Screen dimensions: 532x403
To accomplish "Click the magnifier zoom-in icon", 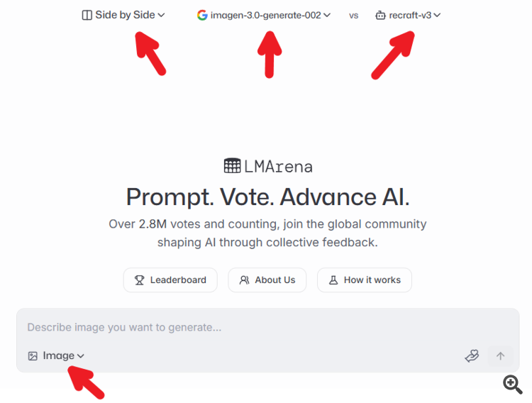I will (513, 384).
